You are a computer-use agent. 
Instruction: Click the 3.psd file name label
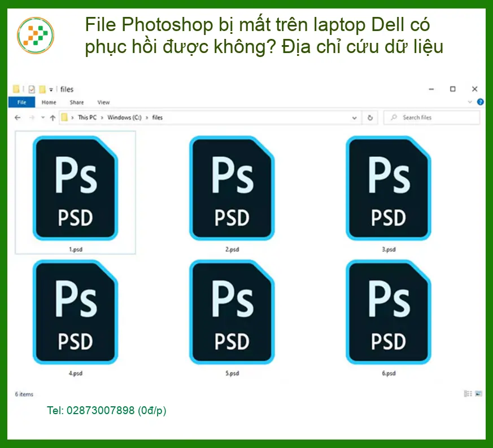point(389,249)
